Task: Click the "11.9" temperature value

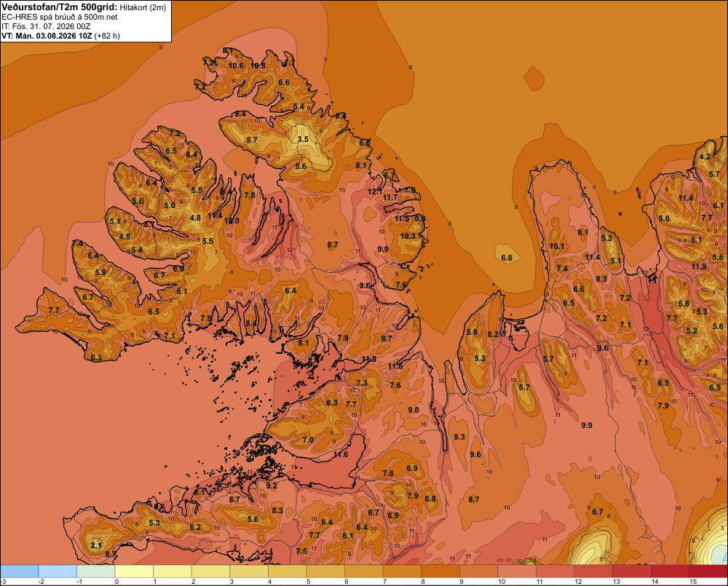Action: (x=699, y=266)
